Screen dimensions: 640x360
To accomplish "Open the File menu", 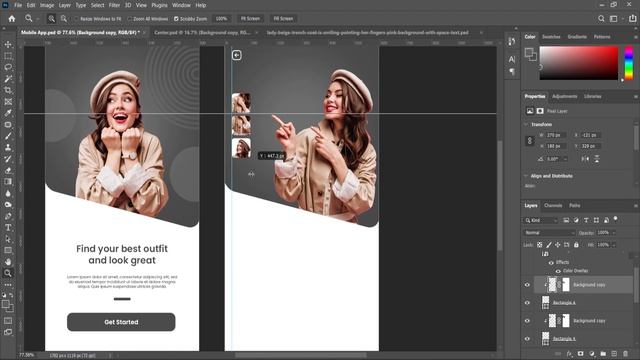I will point(18,5).
